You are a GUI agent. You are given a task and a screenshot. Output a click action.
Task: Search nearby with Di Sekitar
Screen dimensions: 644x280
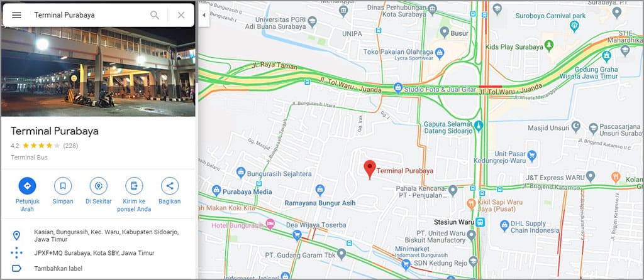[99, 186]
